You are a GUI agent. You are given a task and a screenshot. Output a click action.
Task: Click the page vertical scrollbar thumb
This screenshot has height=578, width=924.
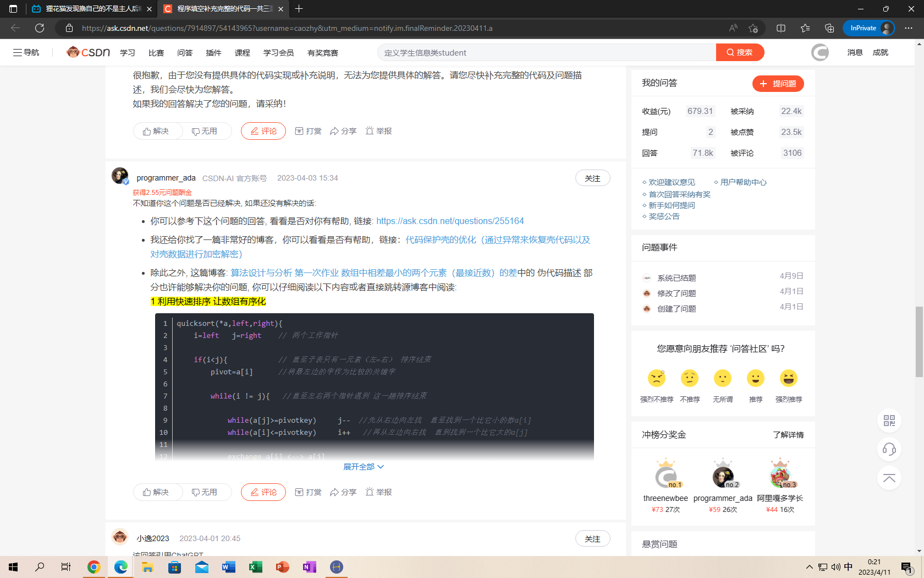919,341
